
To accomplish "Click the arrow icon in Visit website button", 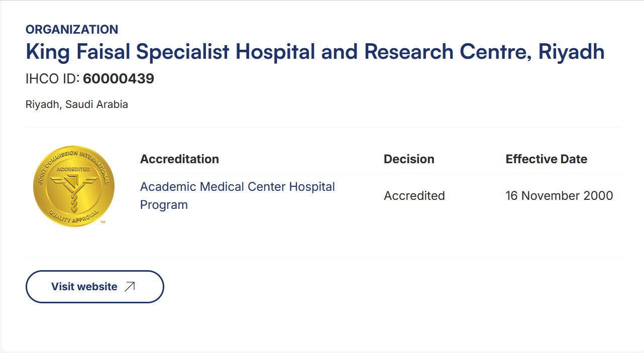I will tap(130, 287).
